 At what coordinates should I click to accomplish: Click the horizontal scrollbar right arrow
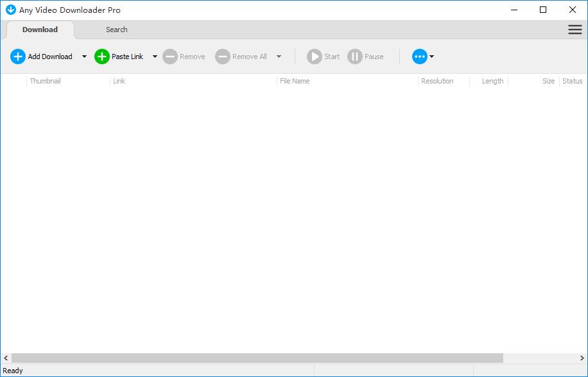pos(582,358)
